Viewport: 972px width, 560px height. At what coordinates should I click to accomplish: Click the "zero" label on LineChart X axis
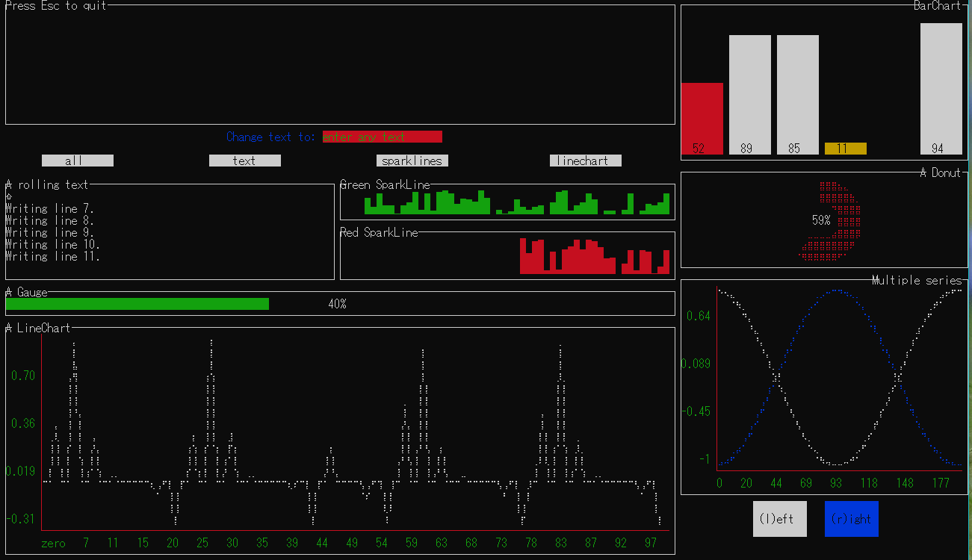click(x=53, y=543)
